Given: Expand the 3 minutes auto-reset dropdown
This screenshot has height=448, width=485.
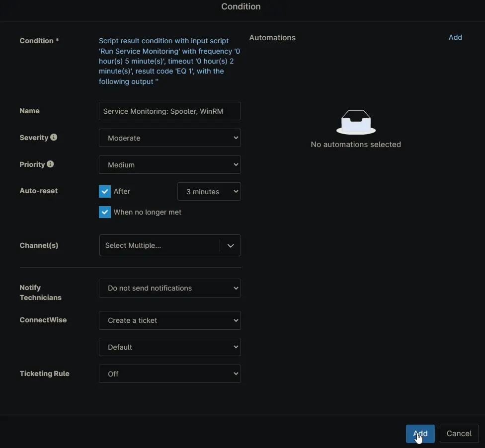Looking at the screenshot, I should 209,192.
